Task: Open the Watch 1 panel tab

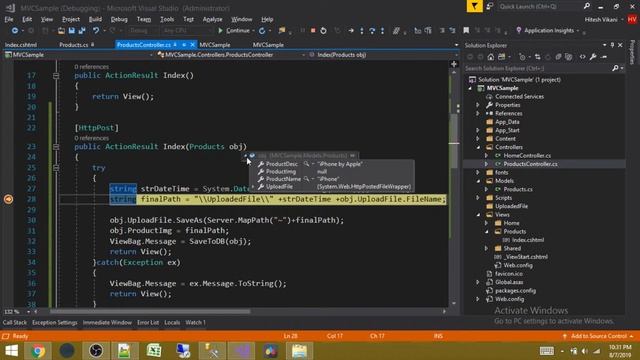Action: tap(195, 322)
